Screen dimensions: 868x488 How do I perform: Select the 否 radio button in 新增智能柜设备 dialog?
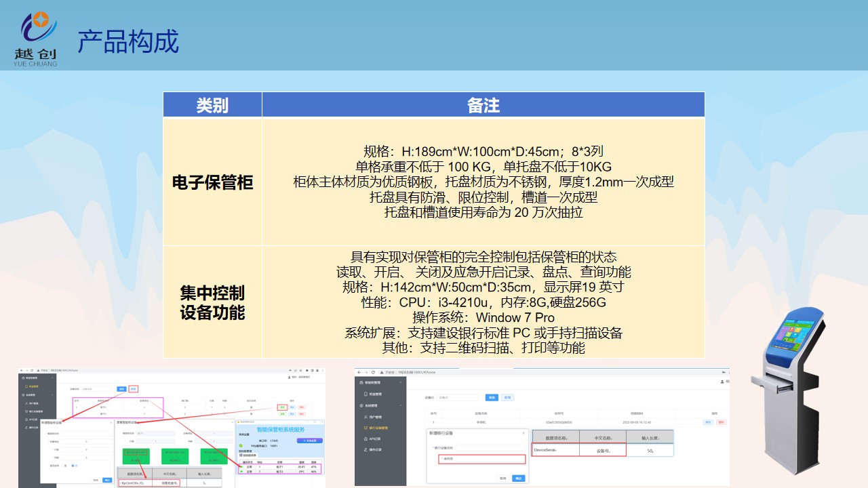click(x=73, y=466)
